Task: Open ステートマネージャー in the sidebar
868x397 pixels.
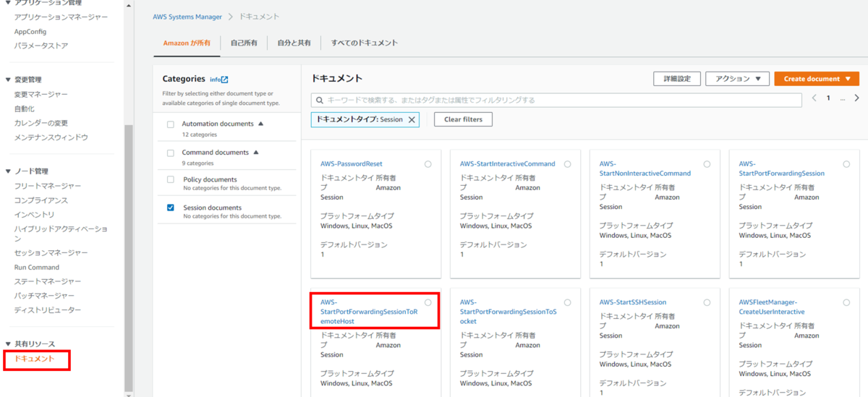Action: 48,281
